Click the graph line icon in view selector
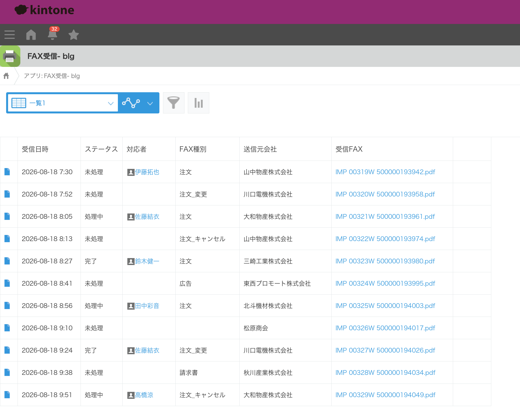The width and height of the screenshot is (520, 420). click(x=131, y=103)
